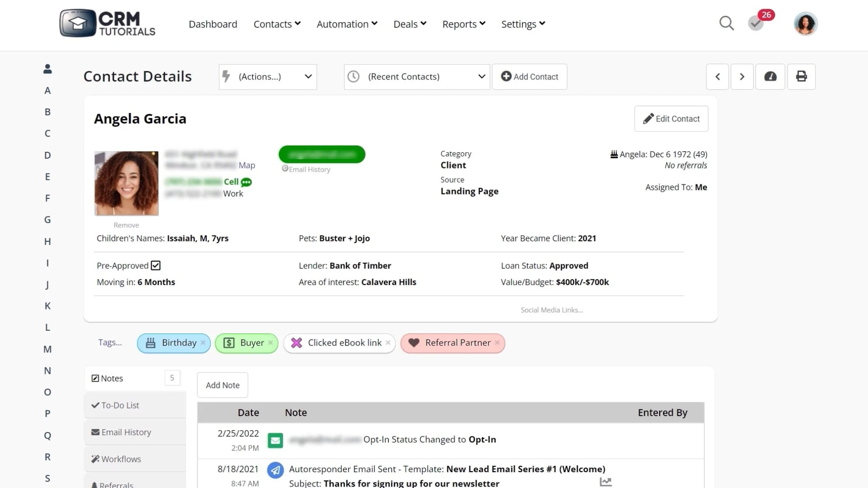Remove the Birthday tag
This screenshot has height=488, width=868.
pos(203,343)
